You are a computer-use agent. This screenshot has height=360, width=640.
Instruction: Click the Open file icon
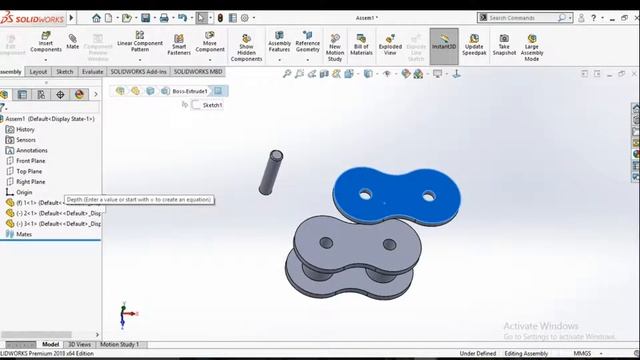pyautogui.click(x=127, y=18)
